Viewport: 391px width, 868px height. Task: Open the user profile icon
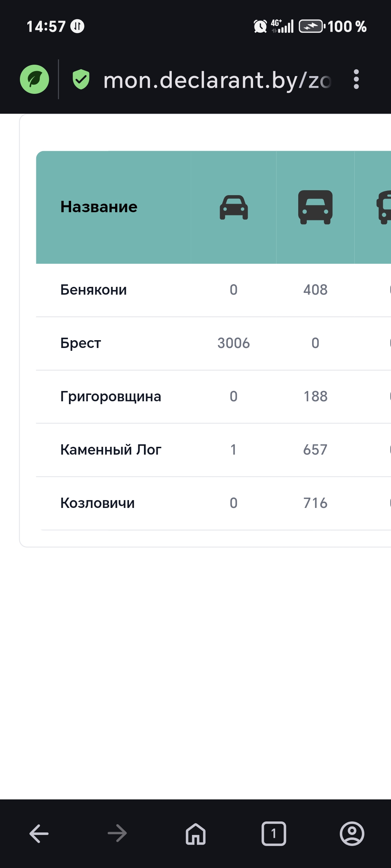352,833
